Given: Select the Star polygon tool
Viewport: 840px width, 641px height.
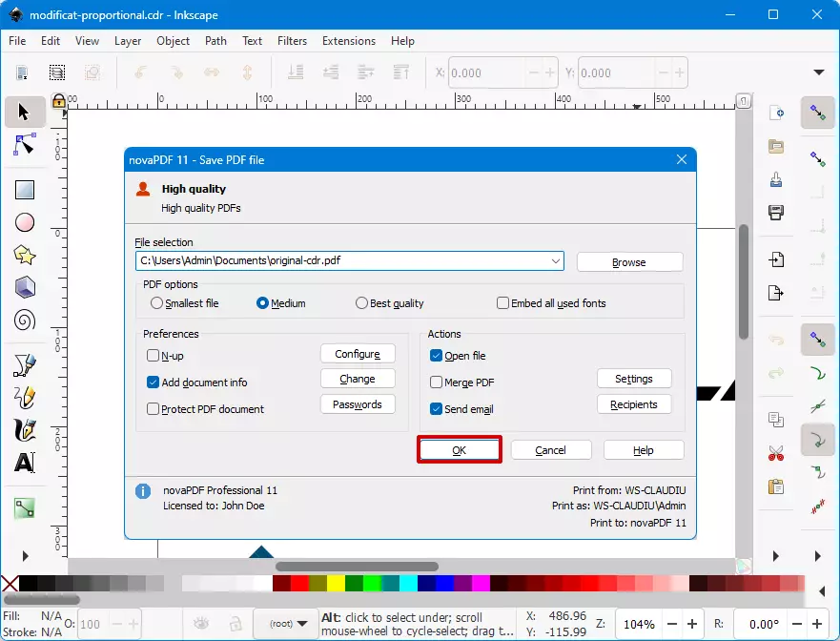Looking at the screenshot, I should tap(25, 255).
